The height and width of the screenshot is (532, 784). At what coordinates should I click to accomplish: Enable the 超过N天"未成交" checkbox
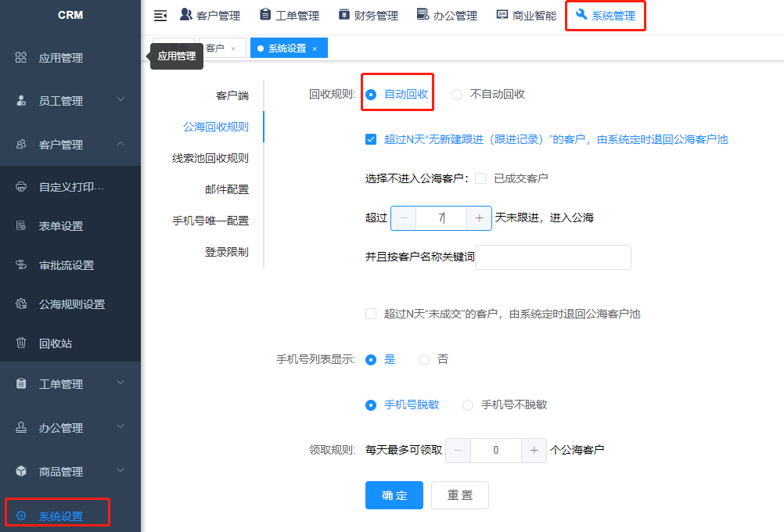[x=371, y=314]
